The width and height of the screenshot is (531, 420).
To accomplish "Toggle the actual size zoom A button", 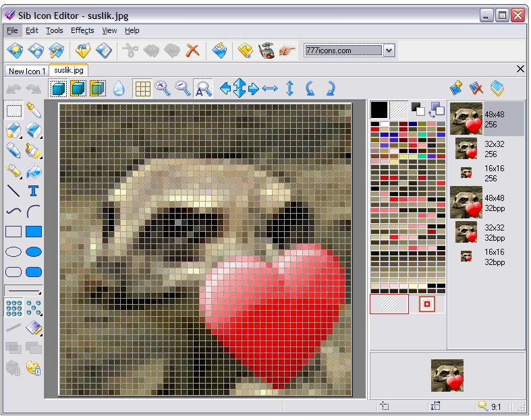I will (203, 89).
